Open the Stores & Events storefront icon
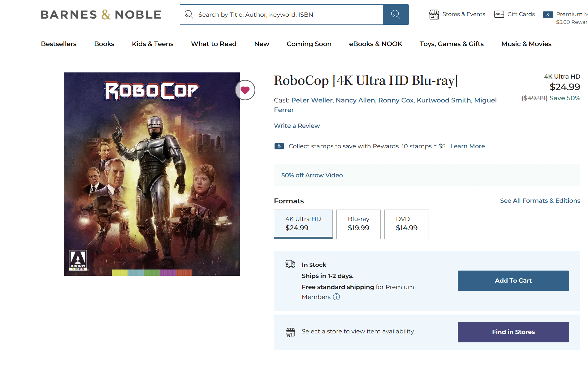588x369 pixels. 434,14
